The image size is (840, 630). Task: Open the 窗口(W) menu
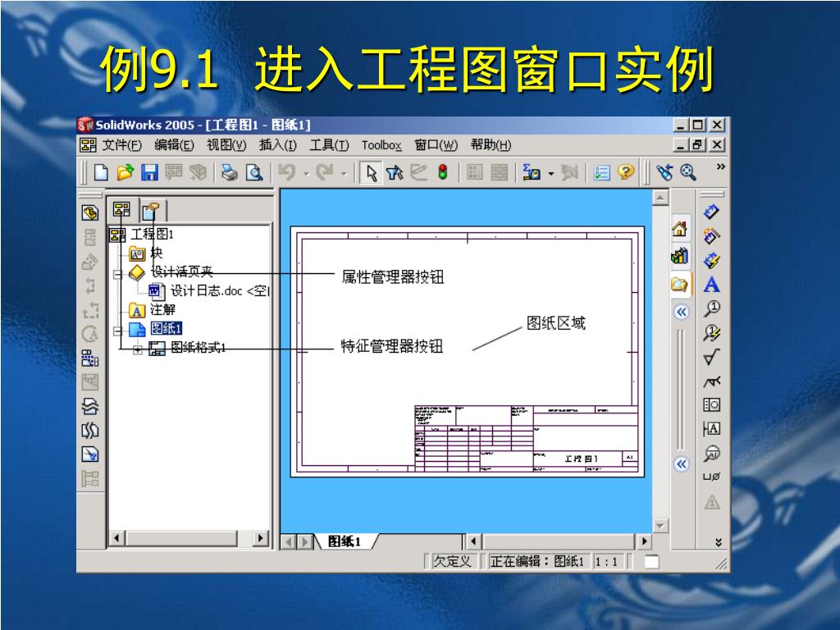(x=436, y=144)
